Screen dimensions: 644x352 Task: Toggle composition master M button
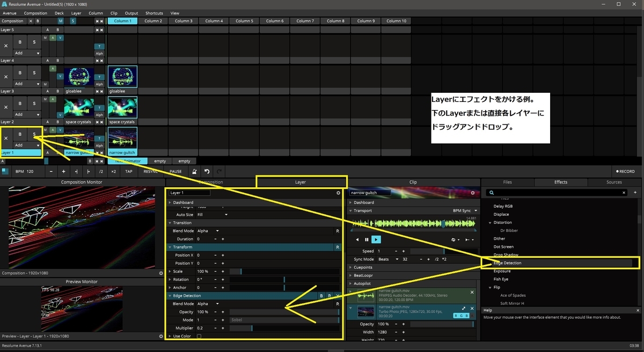click(x=61, y=21)
